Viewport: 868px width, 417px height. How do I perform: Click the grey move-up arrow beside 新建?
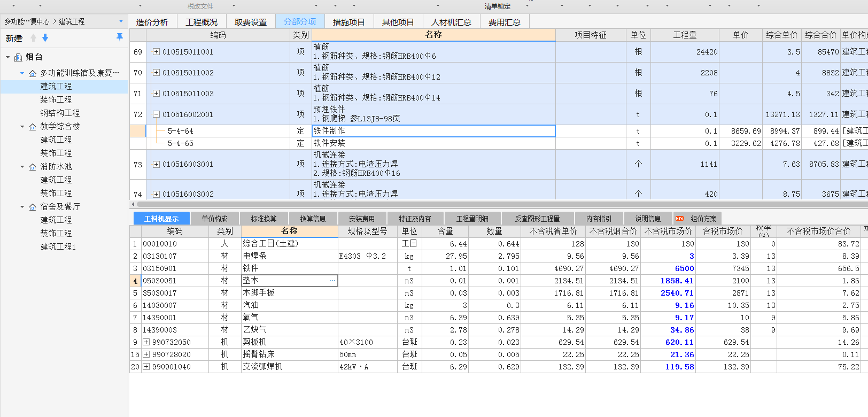click(34, 38)
